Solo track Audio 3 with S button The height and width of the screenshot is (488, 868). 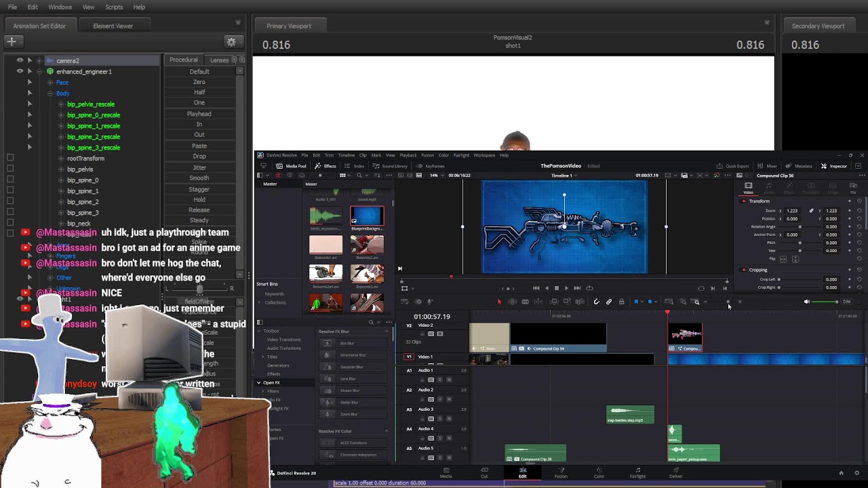(439, 418)
